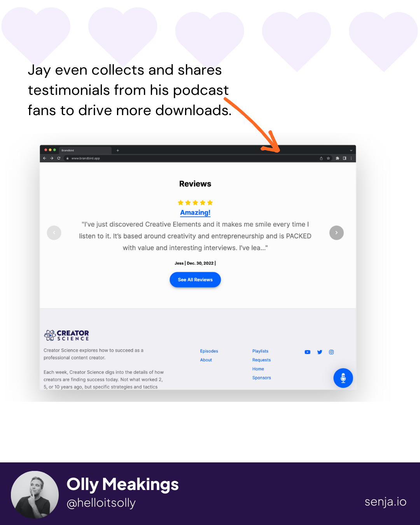Toggle the browser side panel icon

point(345,158)
